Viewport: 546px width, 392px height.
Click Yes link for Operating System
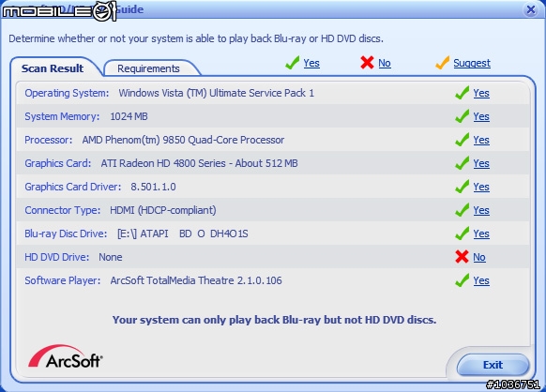pyautogui.click(x=481, y=93)
